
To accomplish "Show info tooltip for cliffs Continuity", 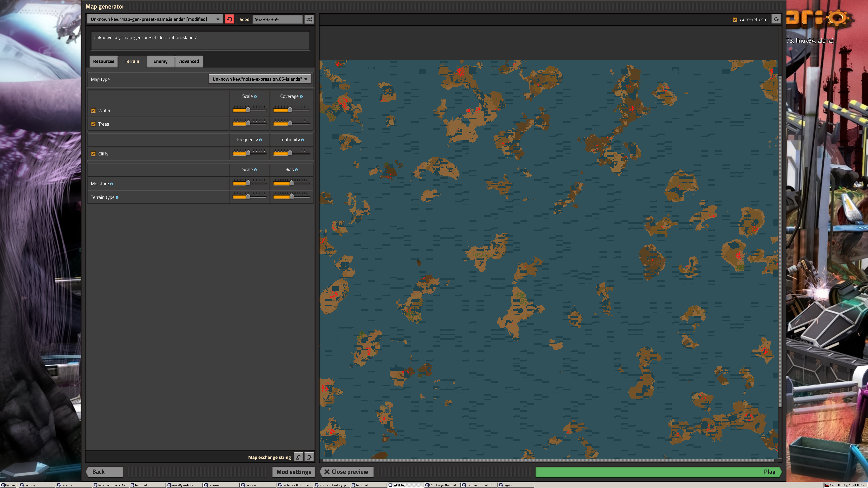I will [x=302, y=140].
